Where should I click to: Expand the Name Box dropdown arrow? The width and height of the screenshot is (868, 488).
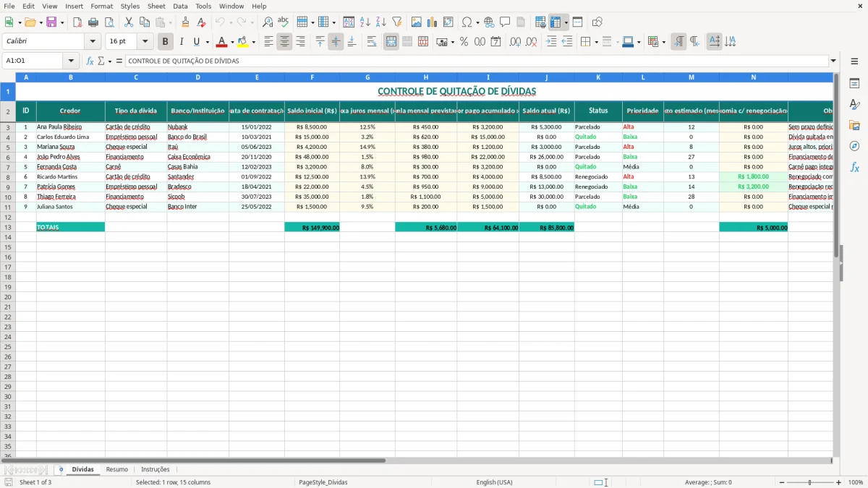pyautogui.click(x=71, y=61)
